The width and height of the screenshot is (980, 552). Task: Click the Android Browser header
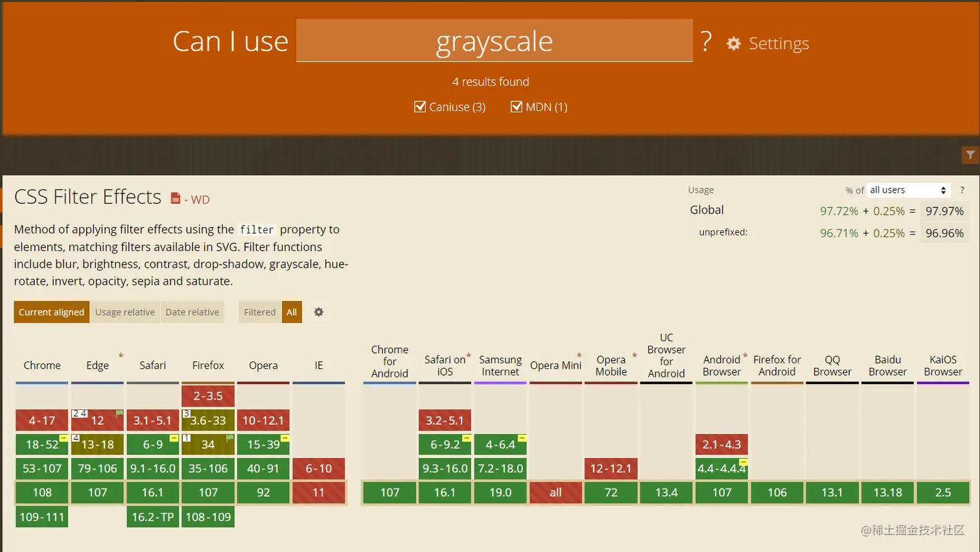[722, 365]
